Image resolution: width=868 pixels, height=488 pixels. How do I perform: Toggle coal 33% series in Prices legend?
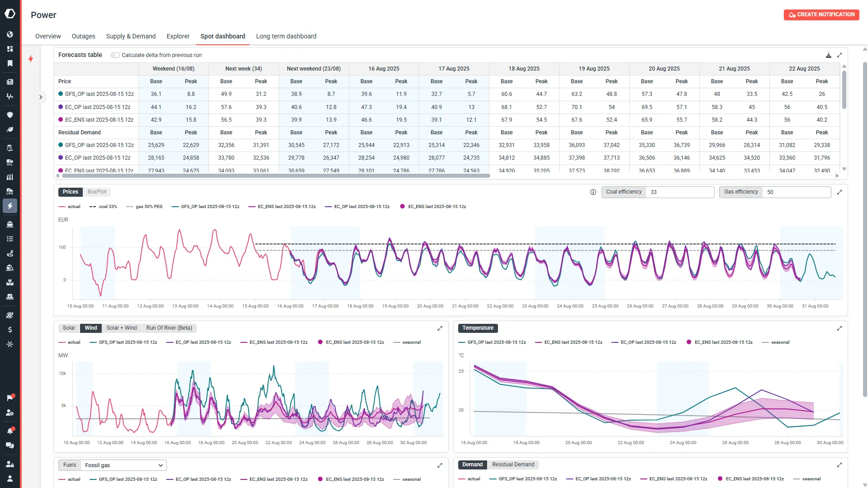coord(103,207)
